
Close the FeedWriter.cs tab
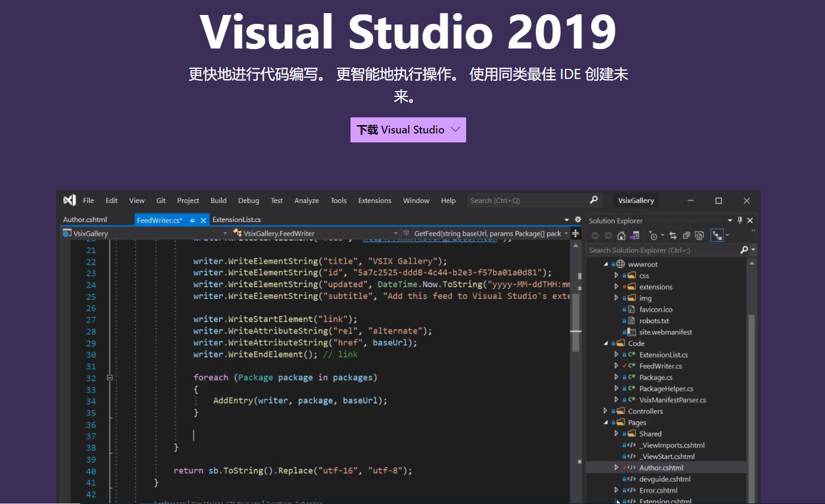(203, 220)
